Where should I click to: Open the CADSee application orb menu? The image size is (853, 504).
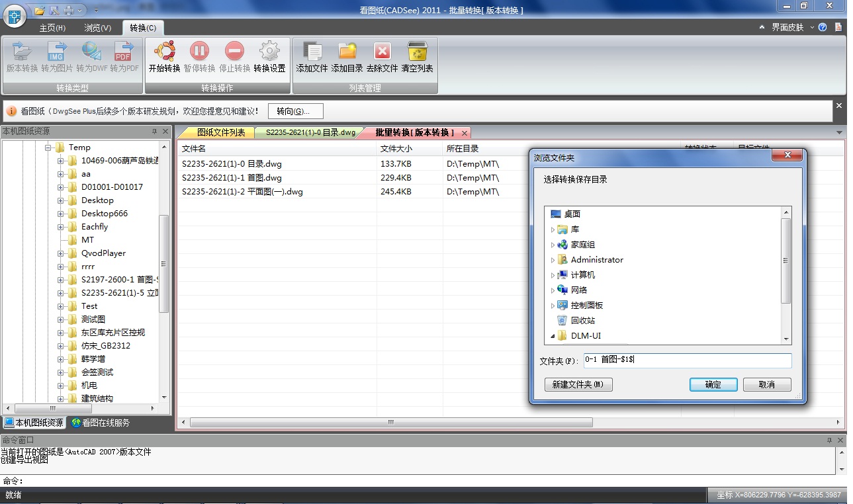coord(15,16)
